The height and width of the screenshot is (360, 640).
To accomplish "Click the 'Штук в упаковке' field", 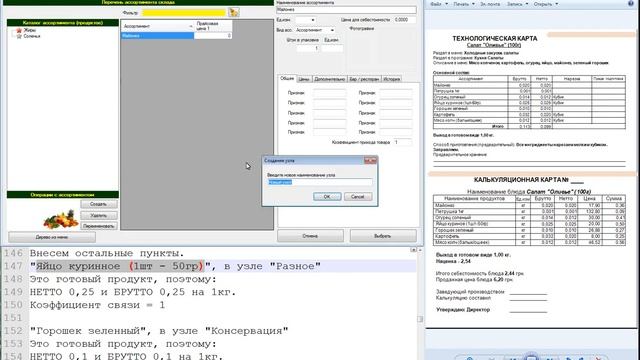I will pos(308,48).
